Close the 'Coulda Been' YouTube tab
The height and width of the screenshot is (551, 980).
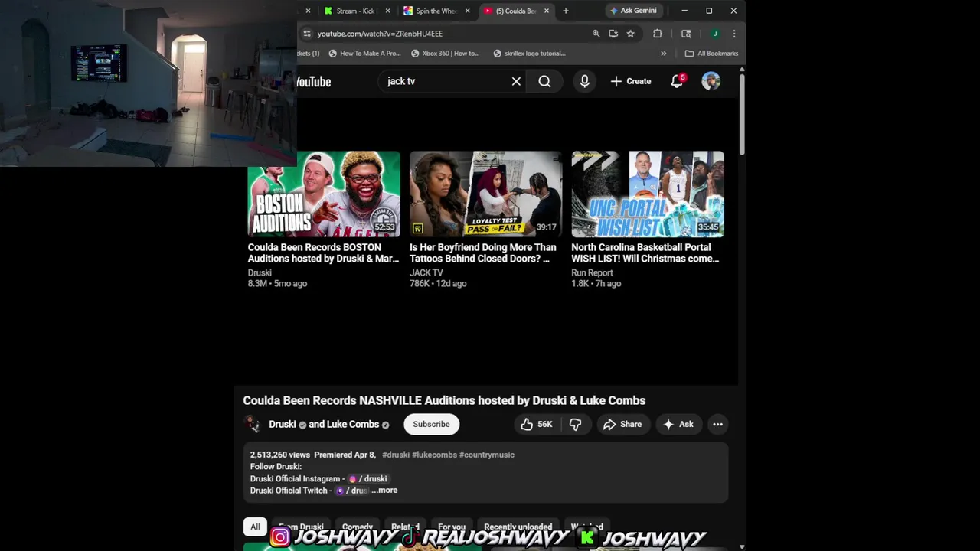(x=546, y=11)
